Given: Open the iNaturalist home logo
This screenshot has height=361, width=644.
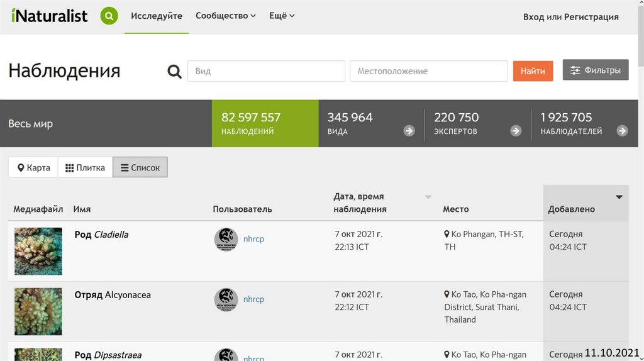Looking at the screenshot, I should point(49,16).
